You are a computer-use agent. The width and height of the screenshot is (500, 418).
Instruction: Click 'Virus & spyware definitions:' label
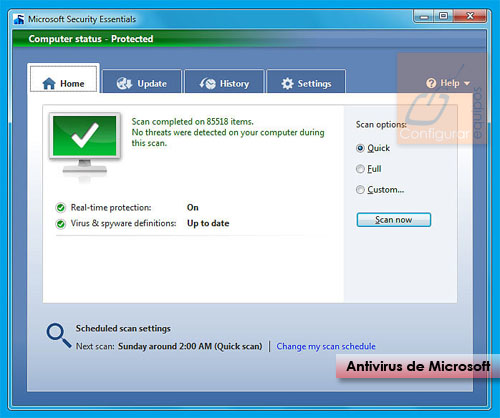click(123, 223)
